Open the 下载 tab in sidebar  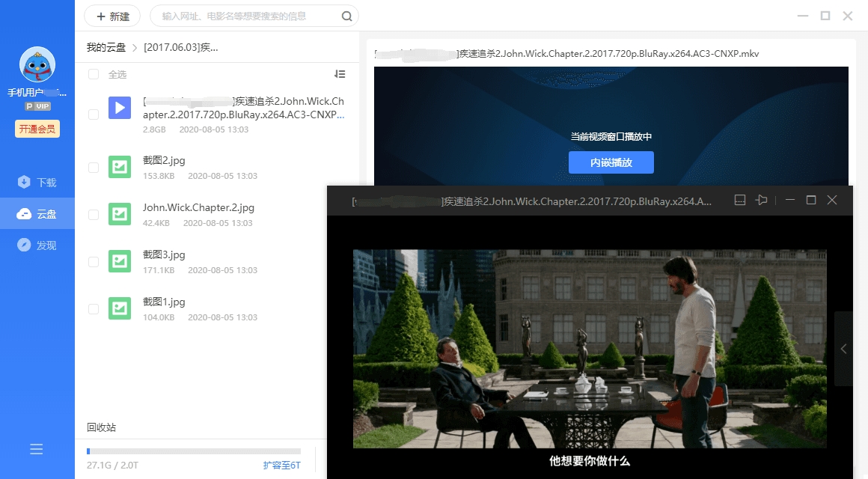click(37, 183)
